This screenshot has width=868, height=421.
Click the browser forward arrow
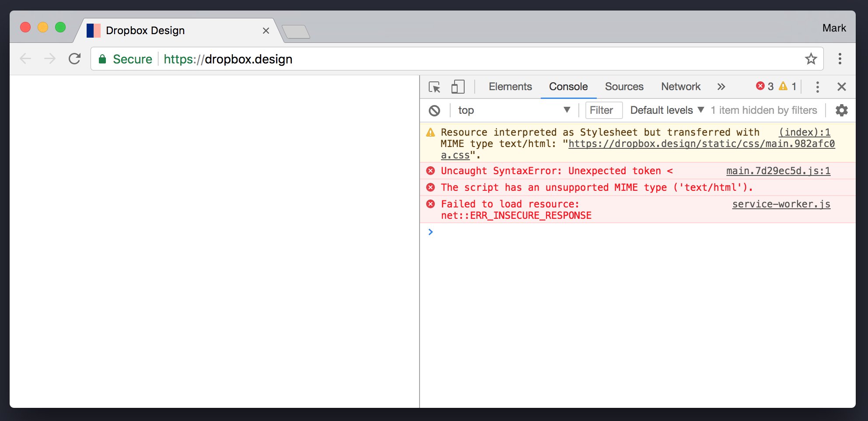[50, 59]
